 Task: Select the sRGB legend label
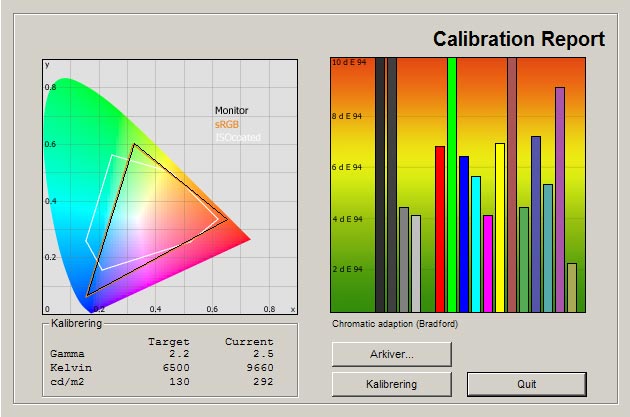227,125
